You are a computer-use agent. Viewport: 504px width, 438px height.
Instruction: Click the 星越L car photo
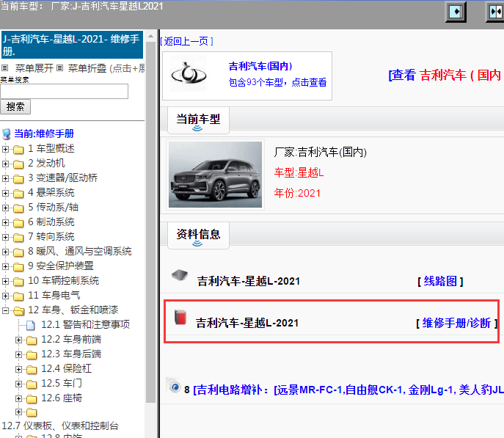(215, 175)
